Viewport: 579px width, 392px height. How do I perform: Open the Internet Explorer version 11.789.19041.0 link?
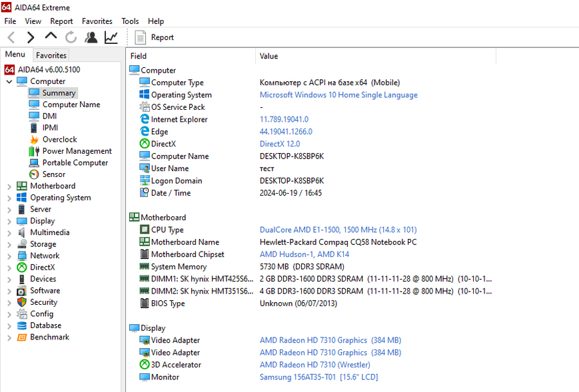click(284, 120)
